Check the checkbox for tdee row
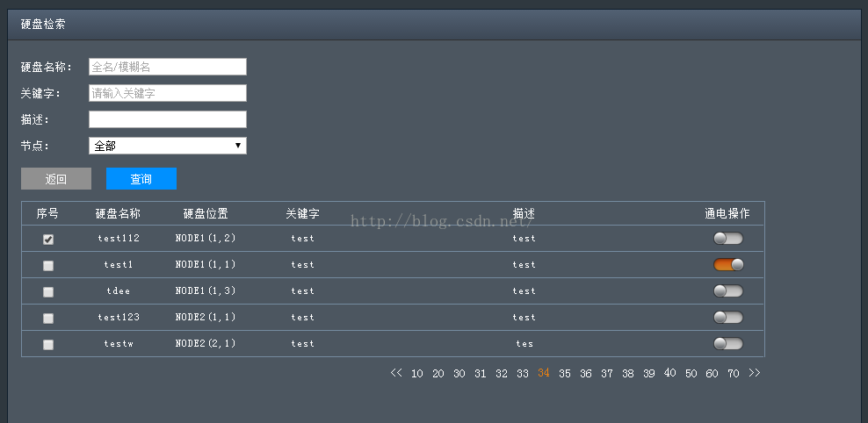 tap(48, 292)
